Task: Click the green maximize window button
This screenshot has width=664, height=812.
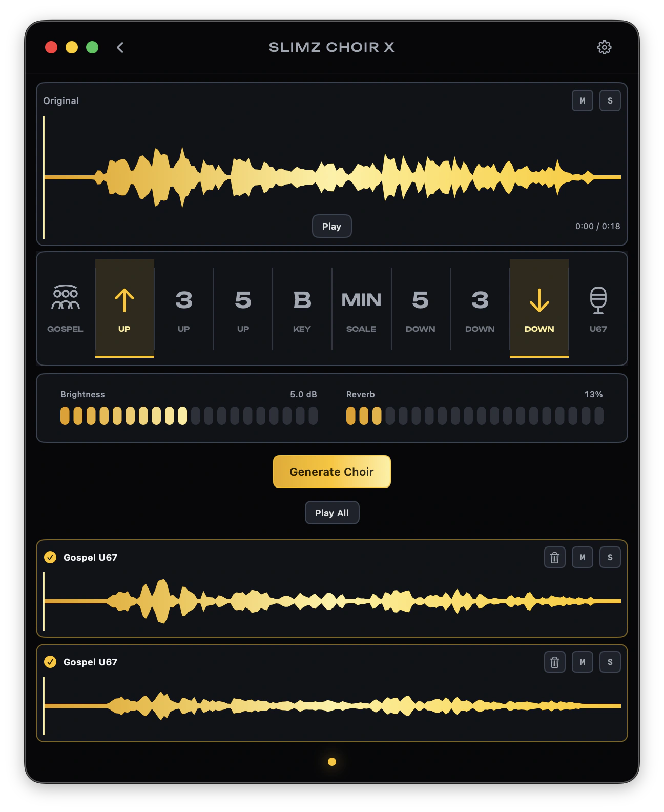Action: coord(92,47)
